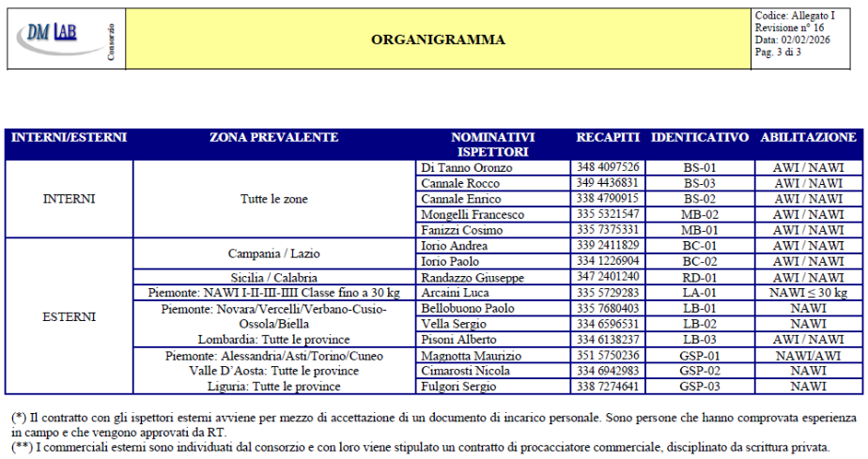Click phone number 349 4436831
The width and height of the screenshot is (868, 459).
coord(608,183)
